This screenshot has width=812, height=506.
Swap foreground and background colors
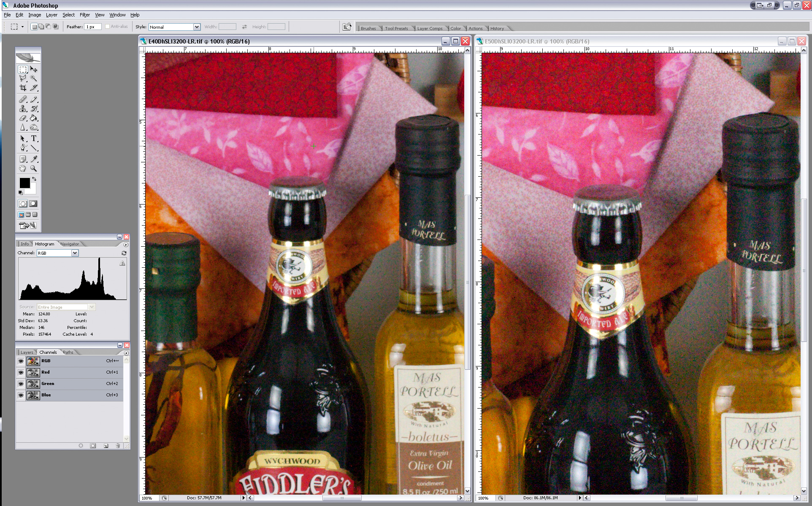[x=34, y=179]
